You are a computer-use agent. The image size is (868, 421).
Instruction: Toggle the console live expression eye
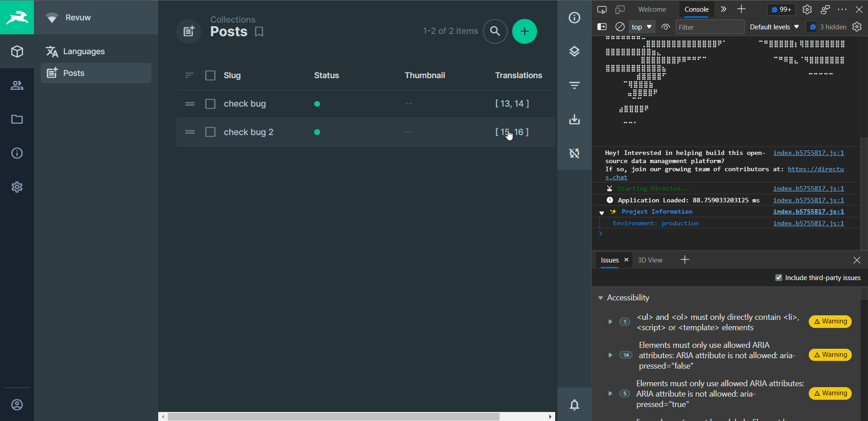(665, 27)
